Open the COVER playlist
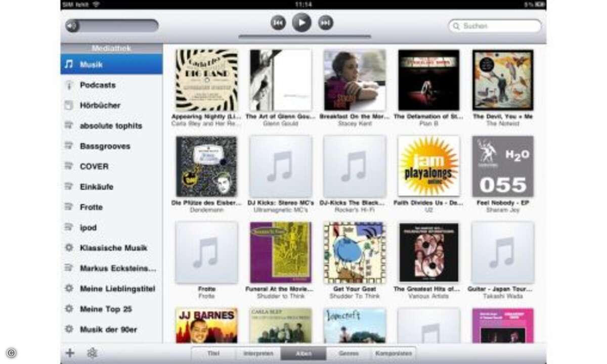Screen dimensions: 607x364 point(111,166)
